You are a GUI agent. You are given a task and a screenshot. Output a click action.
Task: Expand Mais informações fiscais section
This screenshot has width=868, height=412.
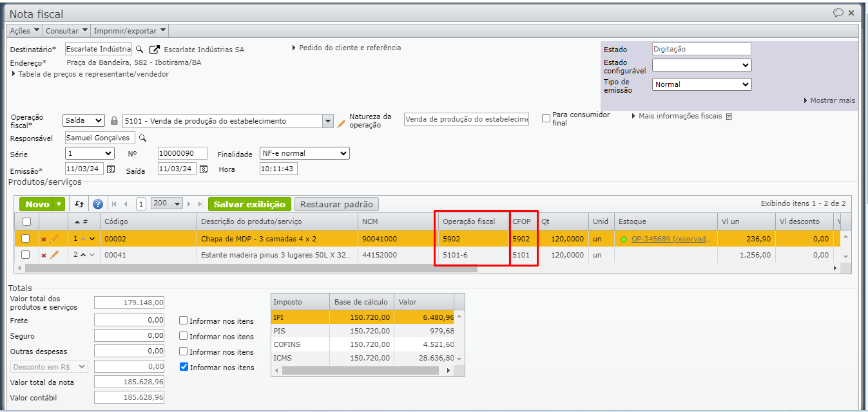[x=677, y=117]
